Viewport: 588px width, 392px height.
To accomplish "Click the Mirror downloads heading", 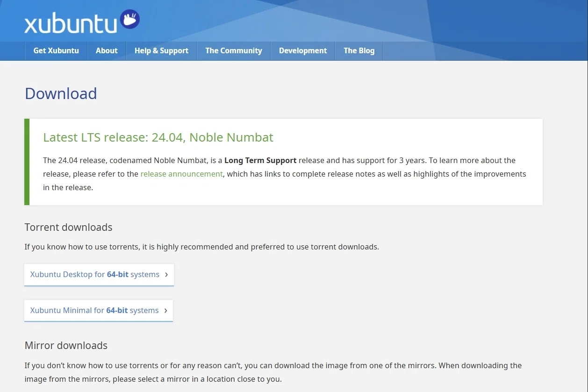I will point(66,346).
